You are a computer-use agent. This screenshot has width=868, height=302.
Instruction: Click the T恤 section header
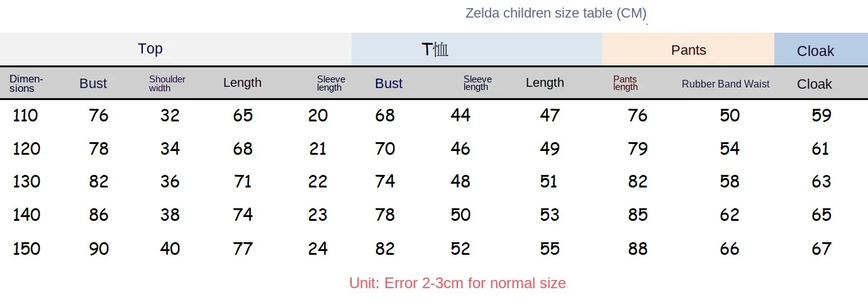(435, 50)
